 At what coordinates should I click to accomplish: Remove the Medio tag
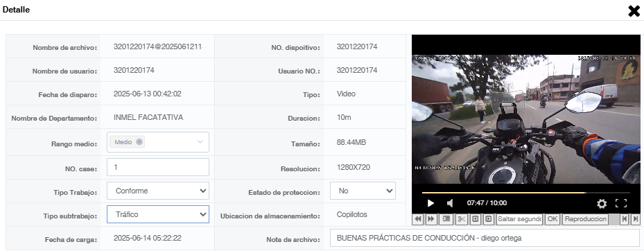[x=139, y=141]
